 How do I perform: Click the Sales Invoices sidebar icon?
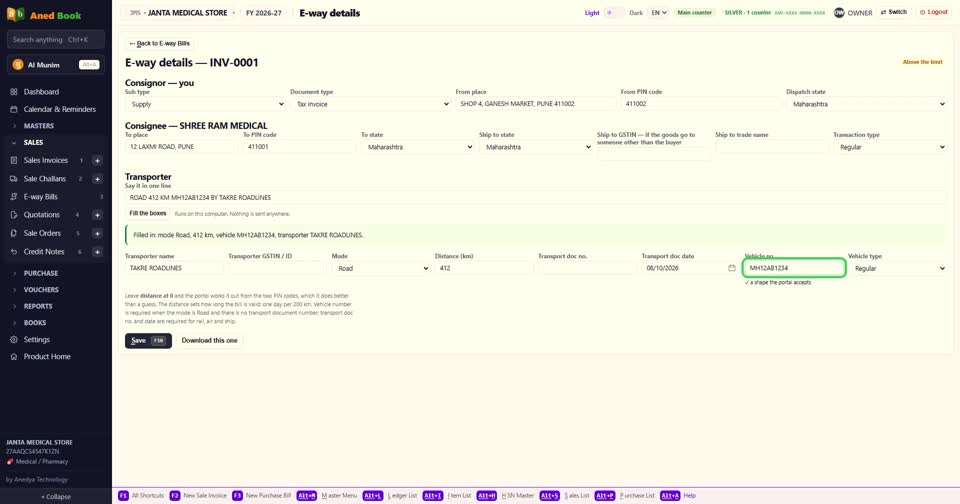(13, 160)
